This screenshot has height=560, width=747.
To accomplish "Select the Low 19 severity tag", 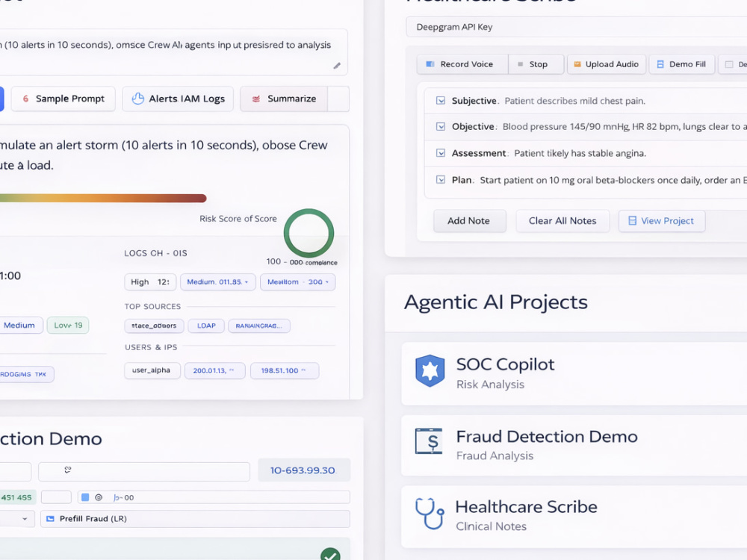I will [68, 326].
